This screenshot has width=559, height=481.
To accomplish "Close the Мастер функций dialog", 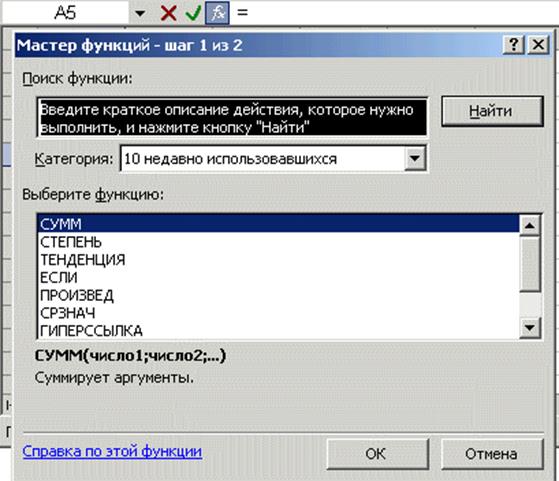I will 538,45.
